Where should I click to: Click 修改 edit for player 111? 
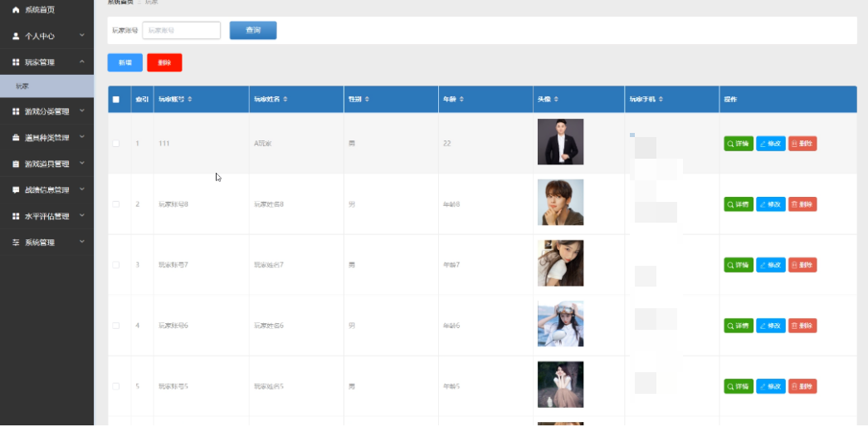click(771, 144)
